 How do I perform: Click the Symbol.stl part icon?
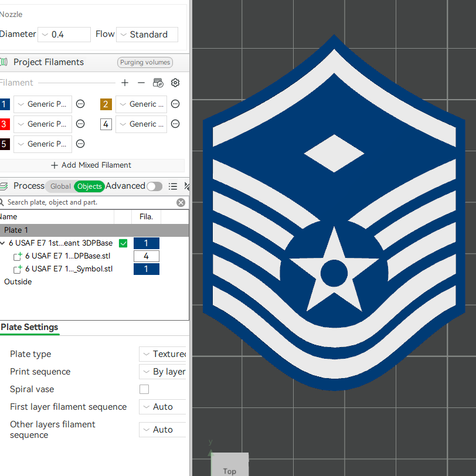click(x=18, y=269)
